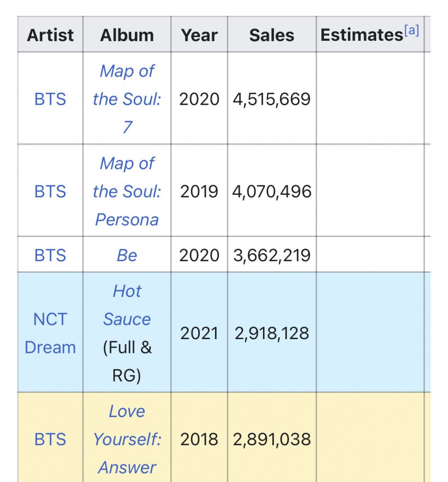Image resolution: width=448 pixels, height=482 pixels.
Task: Select the year 2019 cell
Action: point(199,191)
